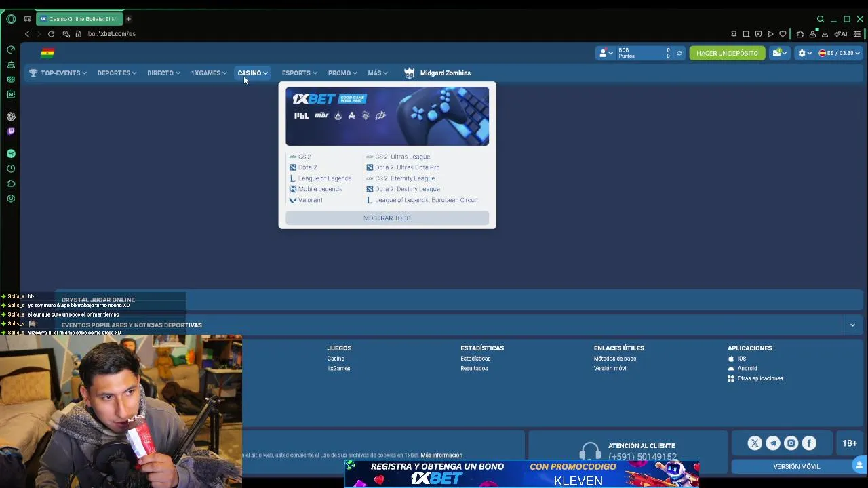Open browser search magnifier icon

coord(821,19)
